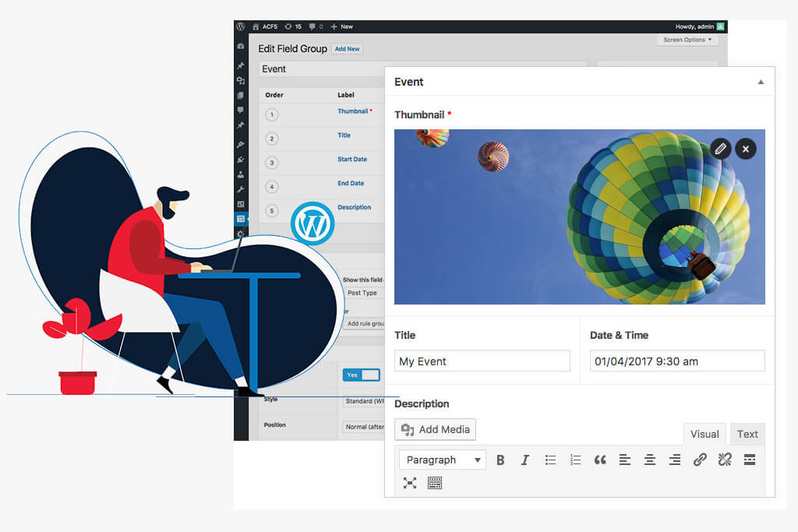798x532 pixels.
Task: Click order handle 4 of the End Date row
Action: [272, 187]
